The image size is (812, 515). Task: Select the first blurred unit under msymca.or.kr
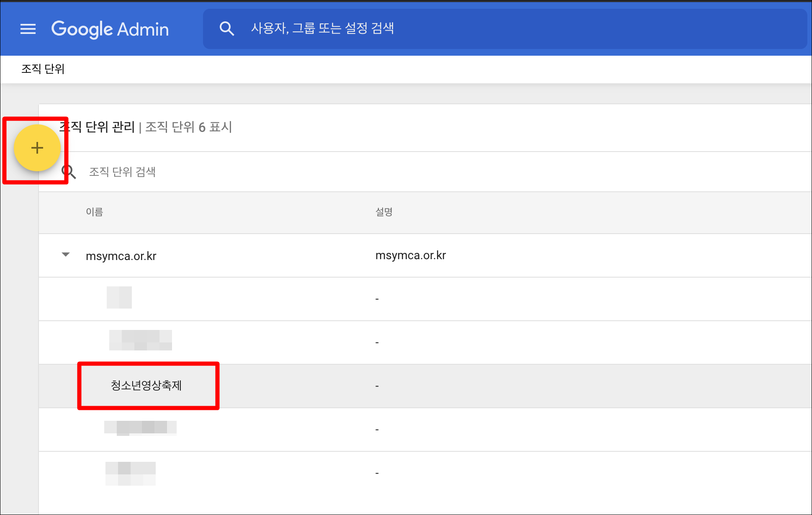[x=119, y=298]
